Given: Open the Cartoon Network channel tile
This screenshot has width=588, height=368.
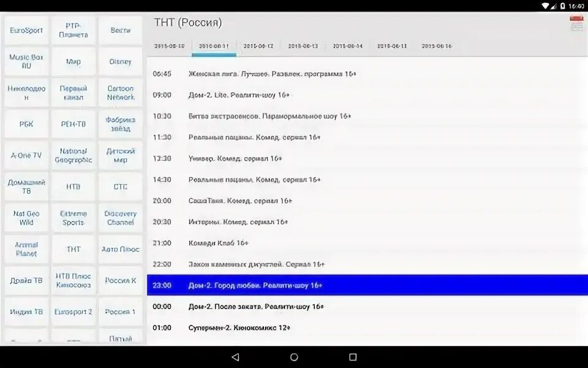Looking at the screenshot, I should tap(121, 93).
